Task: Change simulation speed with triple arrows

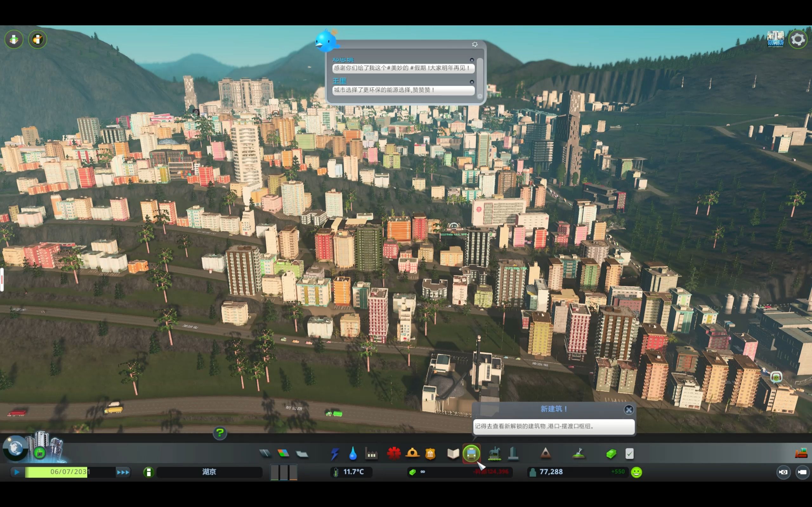Action: [x=123, y=472]
